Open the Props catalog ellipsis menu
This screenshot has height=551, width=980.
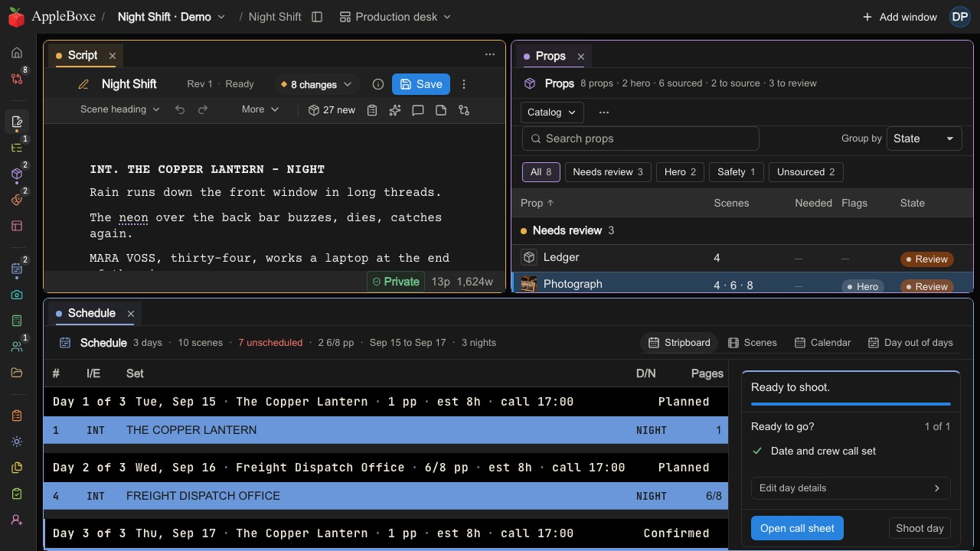[x=604, y=112]
